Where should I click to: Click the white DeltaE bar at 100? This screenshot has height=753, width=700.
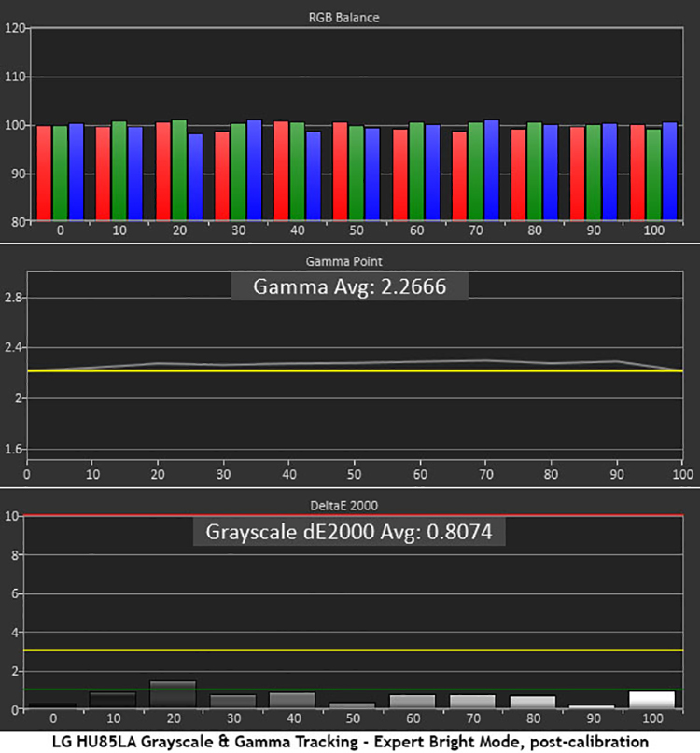coord(652,700)
